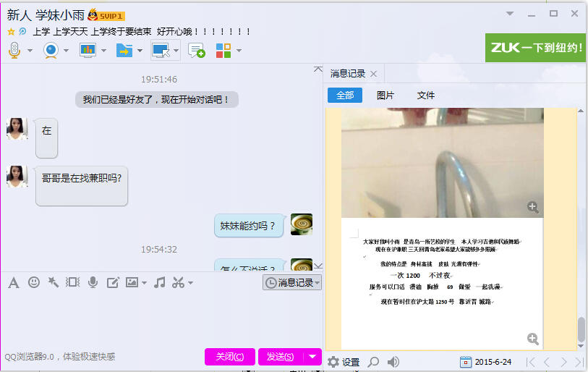Zoom the text document image magnifier
Viewport: 588px width, 372px height.
click(x=533, y=339)
